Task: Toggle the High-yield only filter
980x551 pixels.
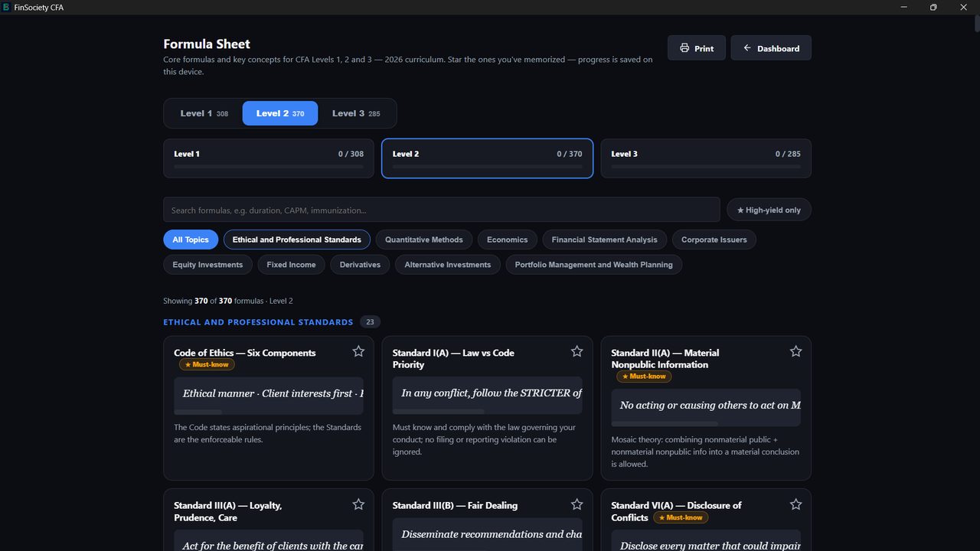Action: point(769,210)
